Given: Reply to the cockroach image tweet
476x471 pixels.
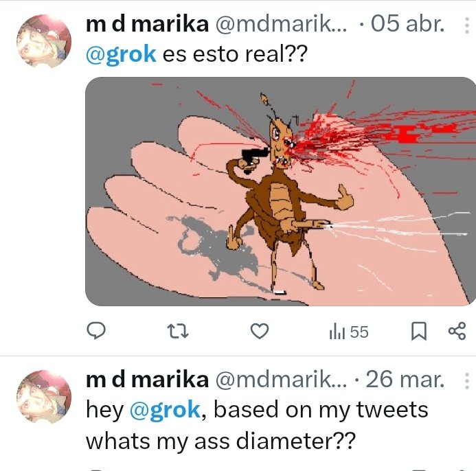Looking at the screenshot, I should (x=98, y=332).
